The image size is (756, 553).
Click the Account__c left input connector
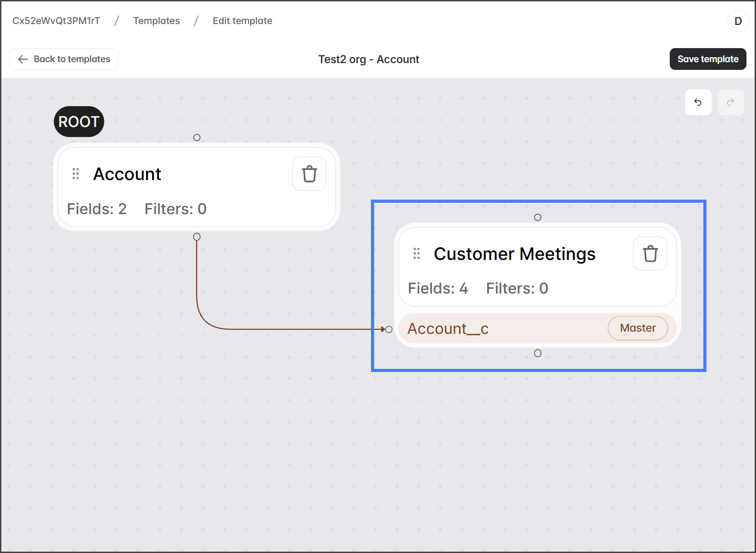389,329
